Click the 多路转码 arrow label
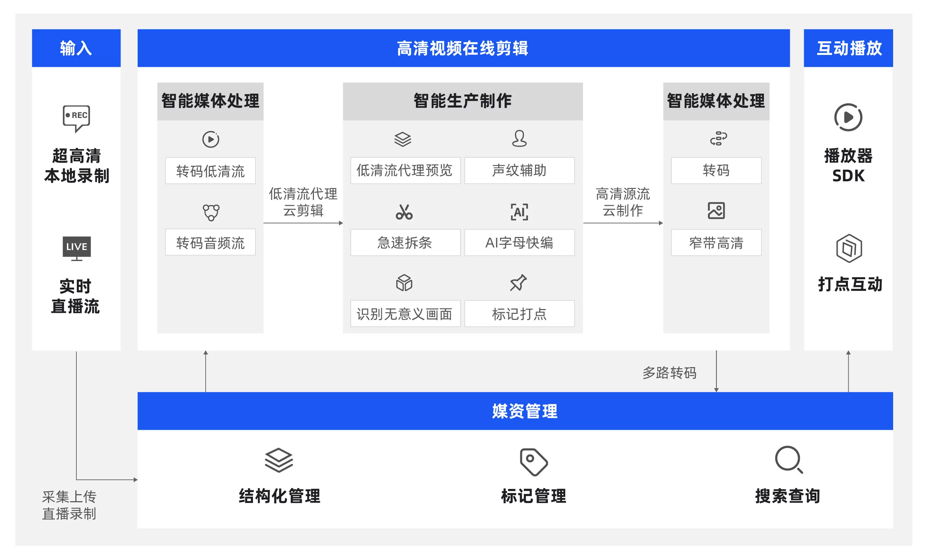 [669, 373]
